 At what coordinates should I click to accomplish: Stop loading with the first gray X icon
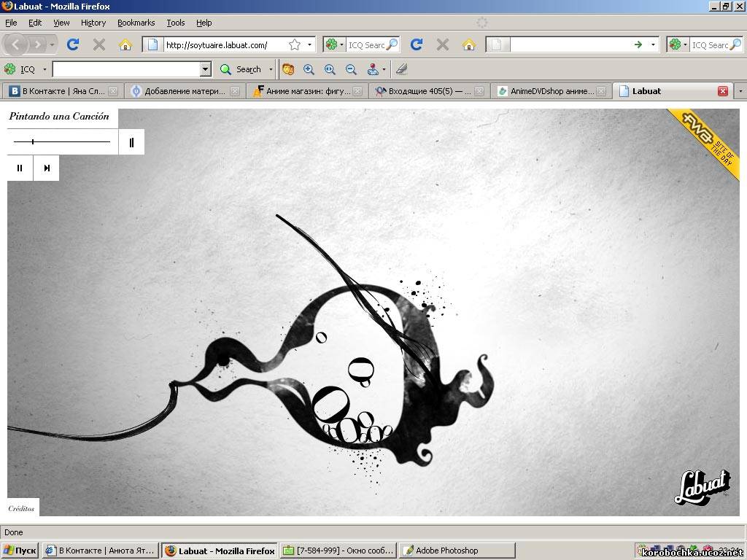pos(99,44)
